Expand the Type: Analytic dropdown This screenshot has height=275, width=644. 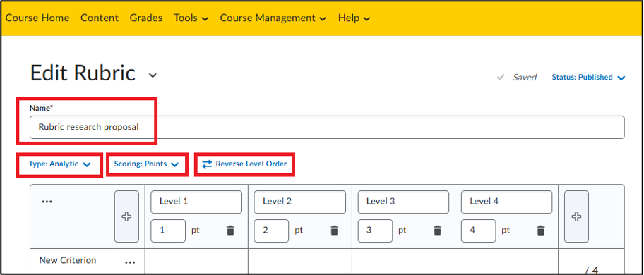coord(59,164)
